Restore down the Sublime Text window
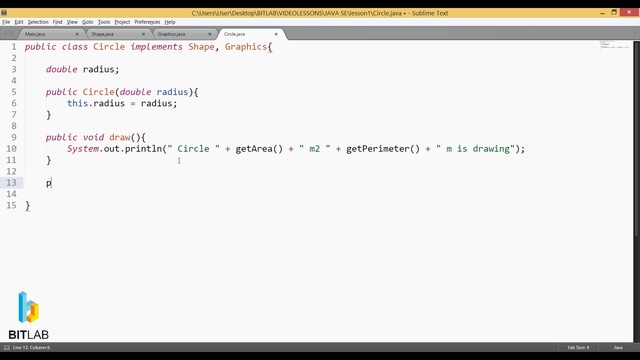The height and width of the screenshot is (360, 640). (614, 13)
